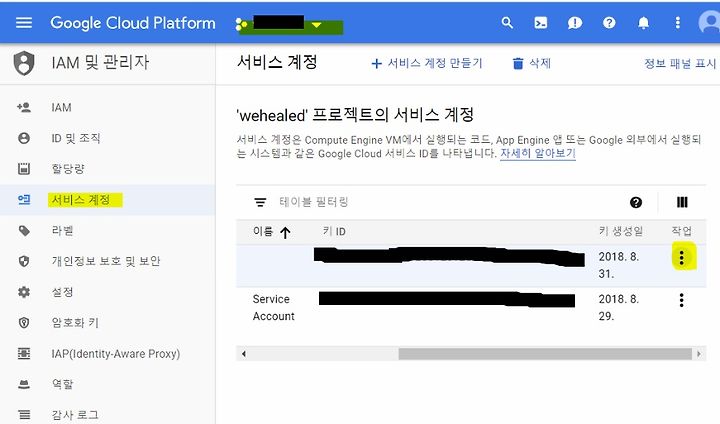Image resolution: width=720 pixels, height=424 pixels.
Task: Click the 키 ID column header
Action: pos(334,231)
